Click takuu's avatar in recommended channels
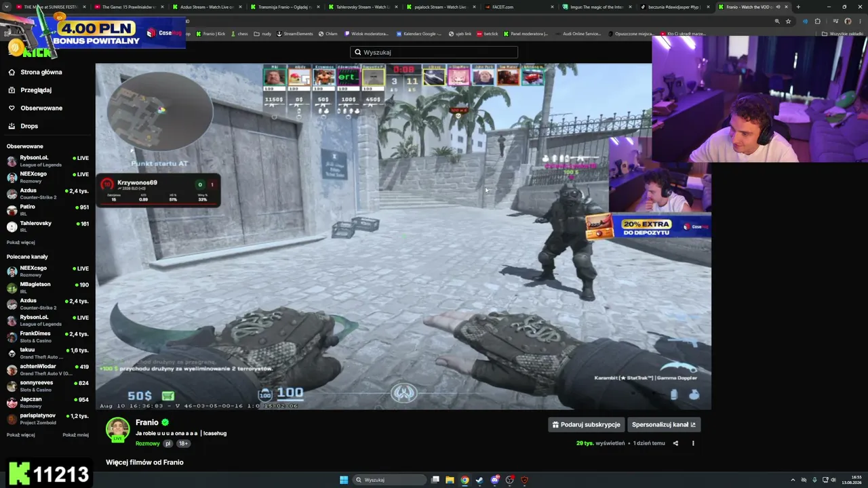 tap(12, 353)
